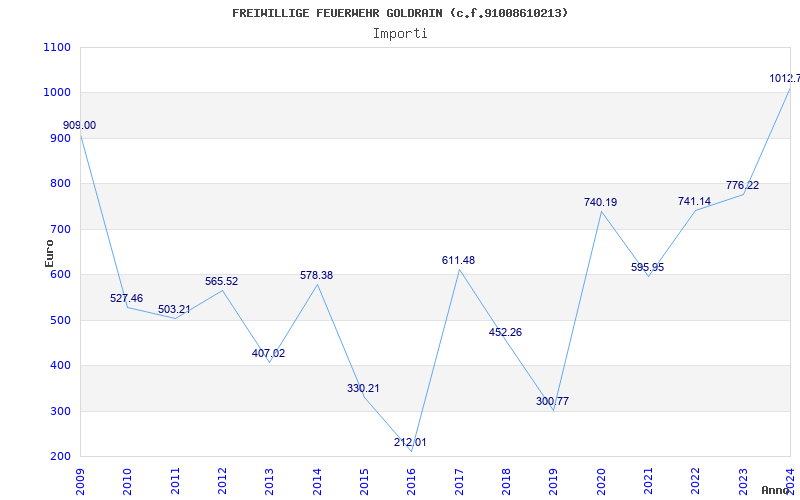Select the 212.01 lowest data label
Image resolution: width=800 pixels, height=500 pixels.
(411, 442)
